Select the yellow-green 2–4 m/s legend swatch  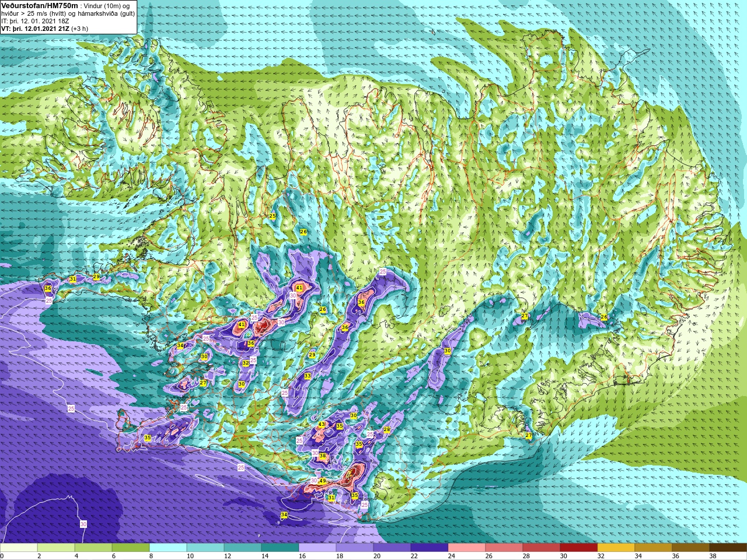[x=56, y=548]
